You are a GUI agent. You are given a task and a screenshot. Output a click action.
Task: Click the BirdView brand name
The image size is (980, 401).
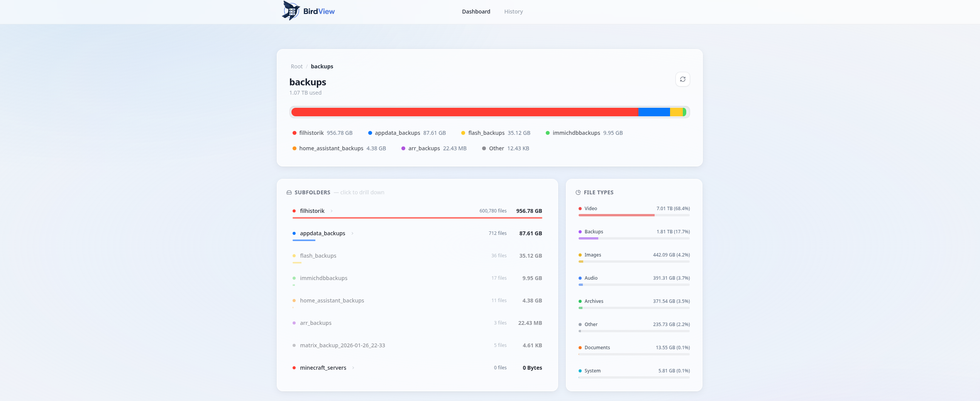[319, 11]
